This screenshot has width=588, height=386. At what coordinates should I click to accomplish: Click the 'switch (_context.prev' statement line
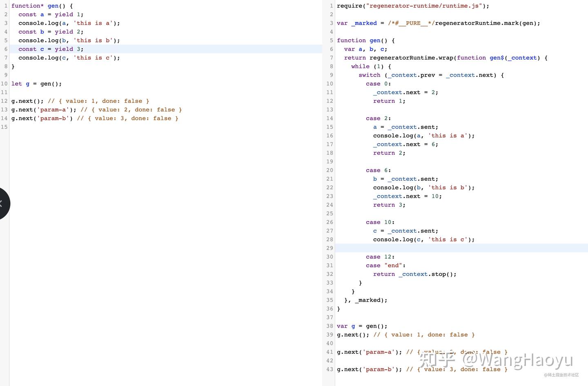point(431,75)
